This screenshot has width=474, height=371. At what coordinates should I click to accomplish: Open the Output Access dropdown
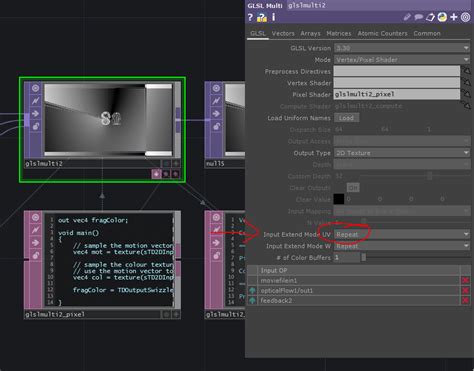tap(402, 141)
